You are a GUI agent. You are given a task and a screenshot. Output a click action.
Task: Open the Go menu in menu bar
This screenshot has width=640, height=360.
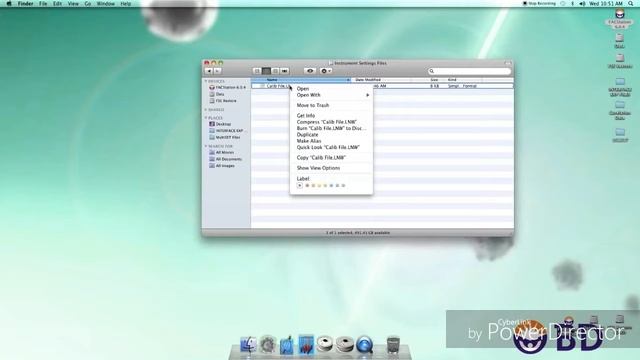(88, 4)
